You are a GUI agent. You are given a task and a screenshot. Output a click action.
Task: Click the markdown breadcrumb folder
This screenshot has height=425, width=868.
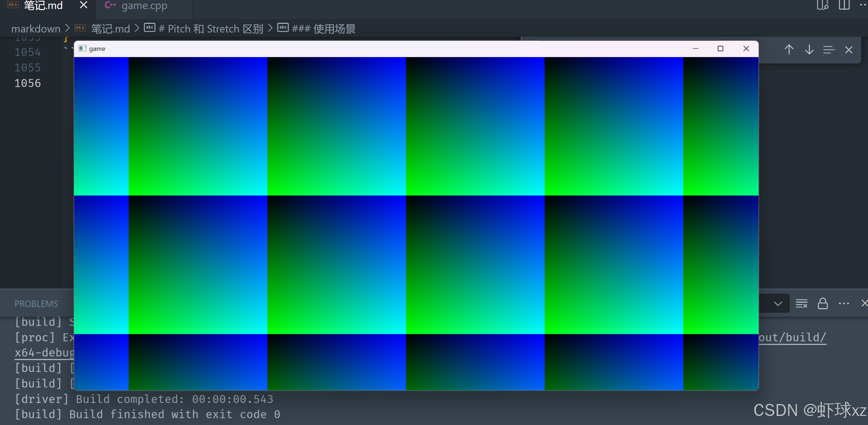(x=36, y=29)
